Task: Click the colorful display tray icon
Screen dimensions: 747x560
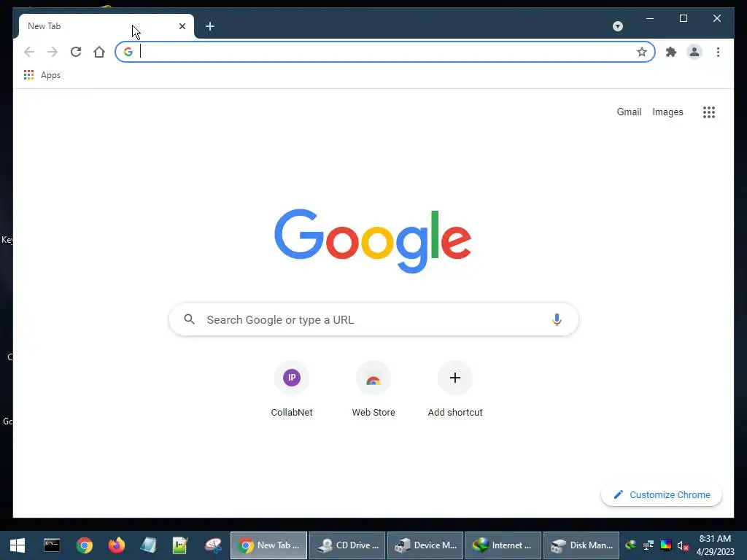Action: click(x=665, y=545)
